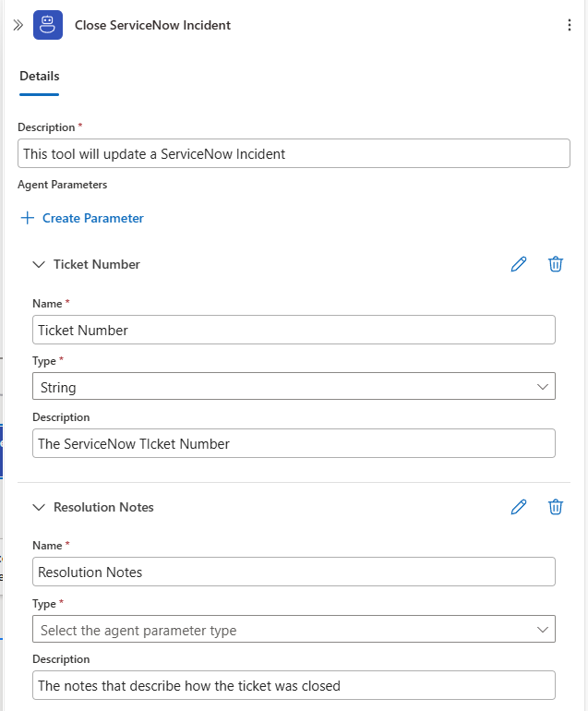Delete the Resolution Notes parameter

[556, 507]
